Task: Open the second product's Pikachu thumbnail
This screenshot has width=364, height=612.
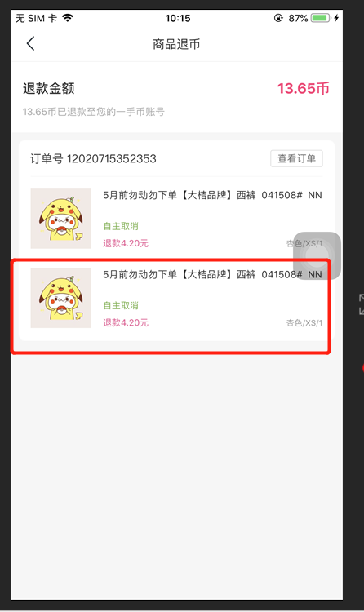Action: [61, 298]
